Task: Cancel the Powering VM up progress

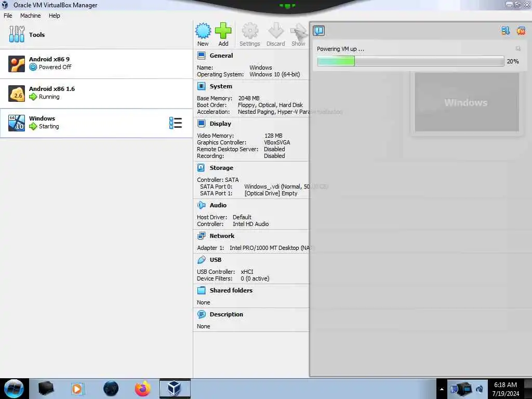Action: point(518,48)
